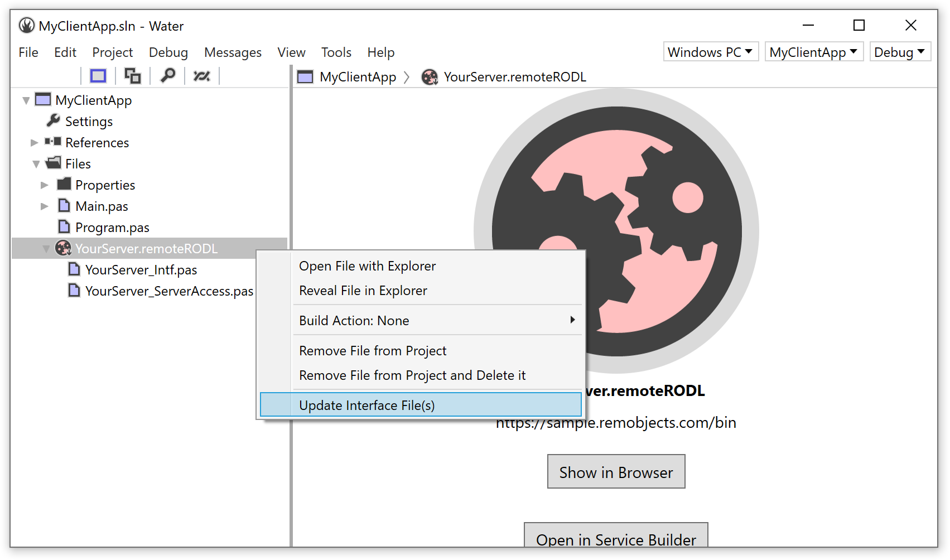Open the Debug menu
Screen dimensions: 950x560
[x=168, y=52]
